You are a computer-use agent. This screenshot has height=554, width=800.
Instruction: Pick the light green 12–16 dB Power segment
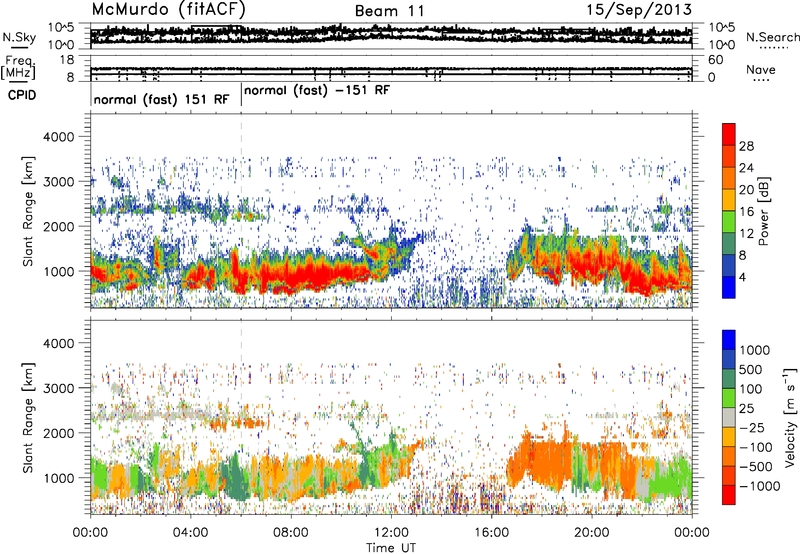pos(729,222)
